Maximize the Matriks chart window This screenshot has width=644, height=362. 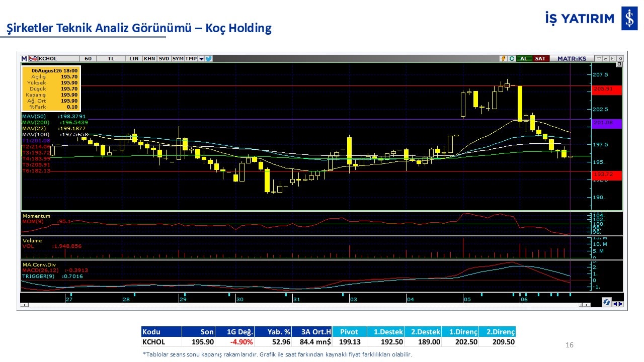click(x=613, y=59)
